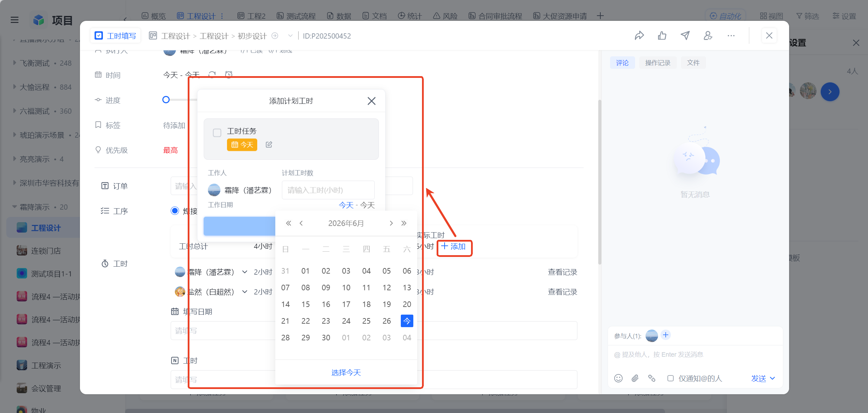Open breadcrumb dropdown chevron before ID
Screen dimensions: 868x413
[x=290, y=36]
